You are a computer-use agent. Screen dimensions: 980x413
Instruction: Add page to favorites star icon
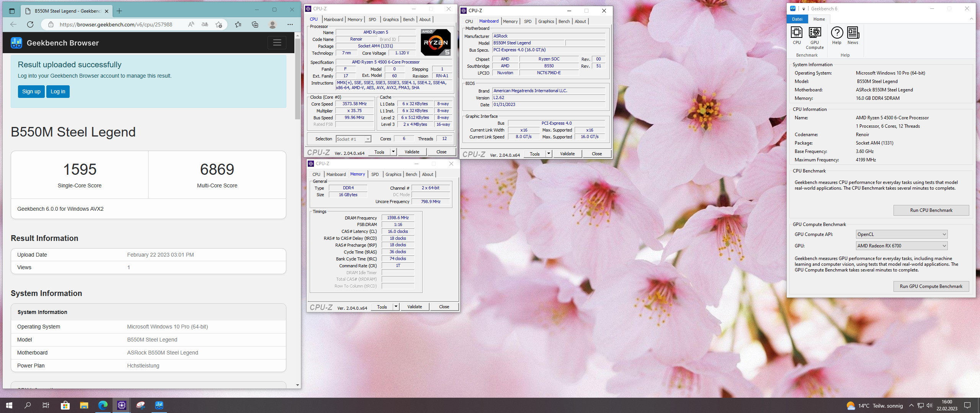pyautogui.click(x=219, y=24)
